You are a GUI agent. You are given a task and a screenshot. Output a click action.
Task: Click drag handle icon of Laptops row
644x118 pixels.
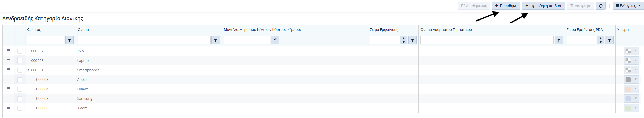9,60
